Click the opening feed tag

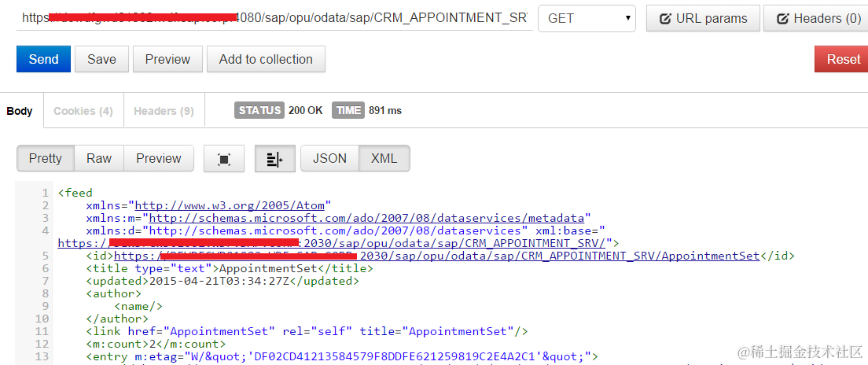tap(75, 193)
